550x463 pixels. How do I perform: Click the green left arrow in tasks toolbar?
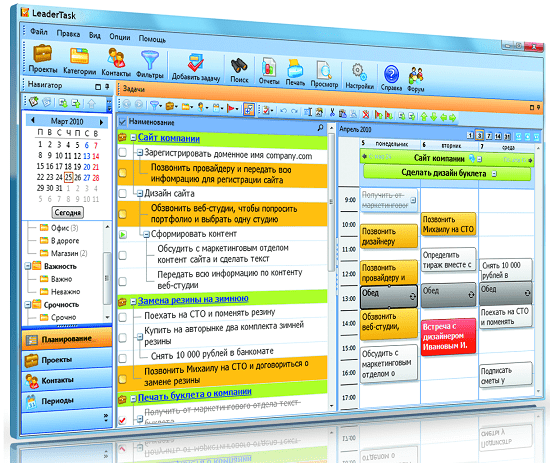pyautogui.click(x=443, y=118)
